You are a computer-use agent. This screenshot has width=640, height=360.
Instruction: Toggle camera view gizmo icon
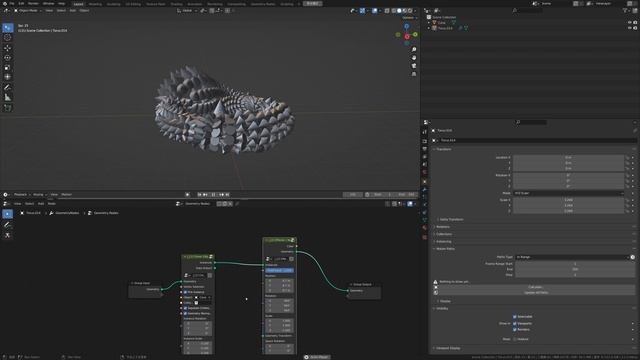coord(413,66)
